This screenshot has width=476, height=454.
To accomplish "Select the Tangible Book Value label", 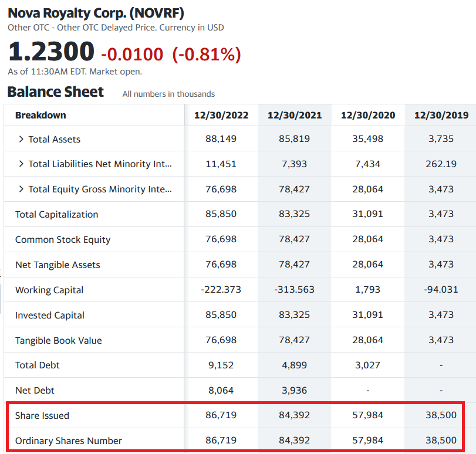I will [x=58, y=341].
